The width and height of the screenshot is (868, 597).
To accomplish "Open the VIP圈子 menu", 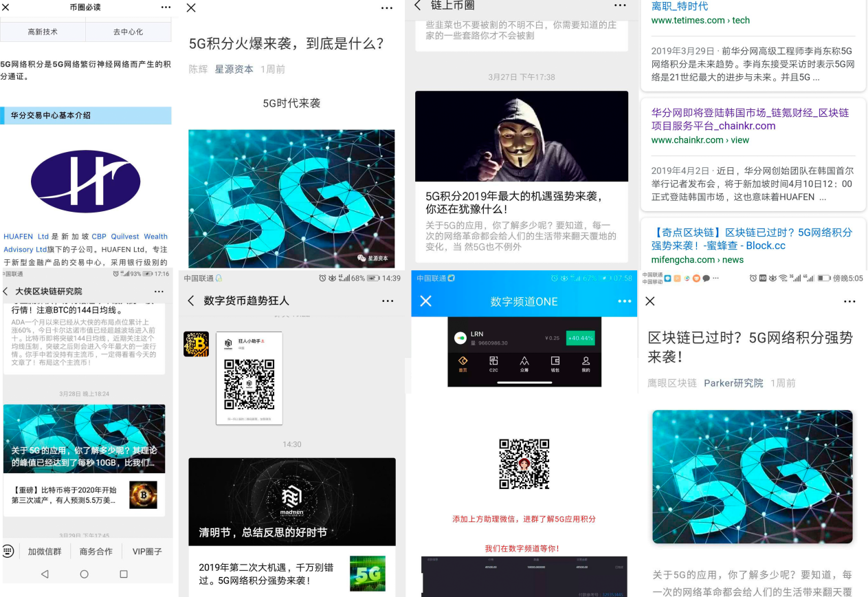I will [147, 552].
